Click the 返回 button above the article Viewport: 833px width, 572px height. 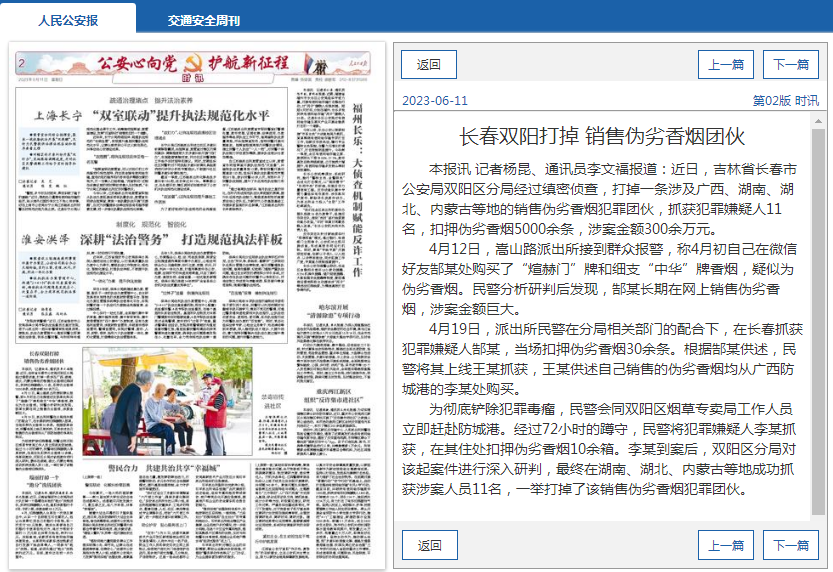click(429, 65)
